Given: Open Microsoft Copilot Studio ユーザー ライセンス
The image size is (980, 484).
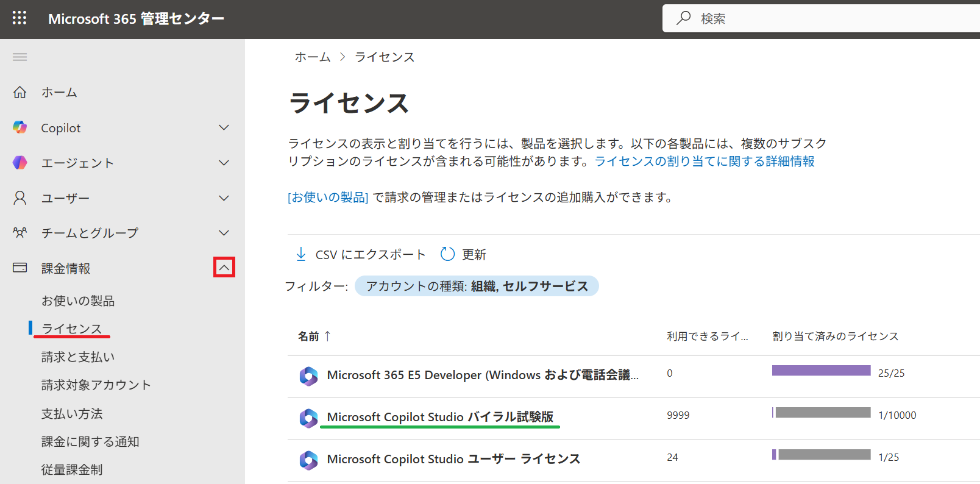Looking at the screenshot, I should [453, 459].
